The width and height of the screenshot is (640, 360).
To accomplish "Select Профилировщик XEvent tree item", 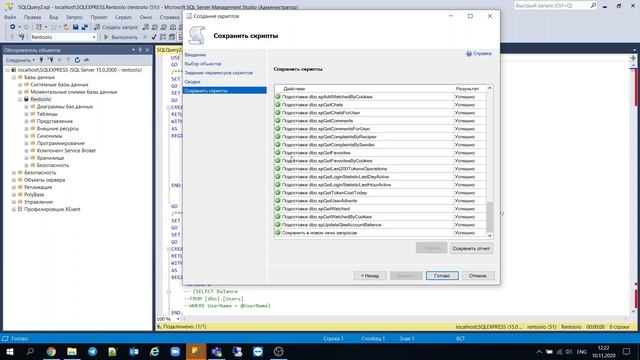I will pos(52,209).
